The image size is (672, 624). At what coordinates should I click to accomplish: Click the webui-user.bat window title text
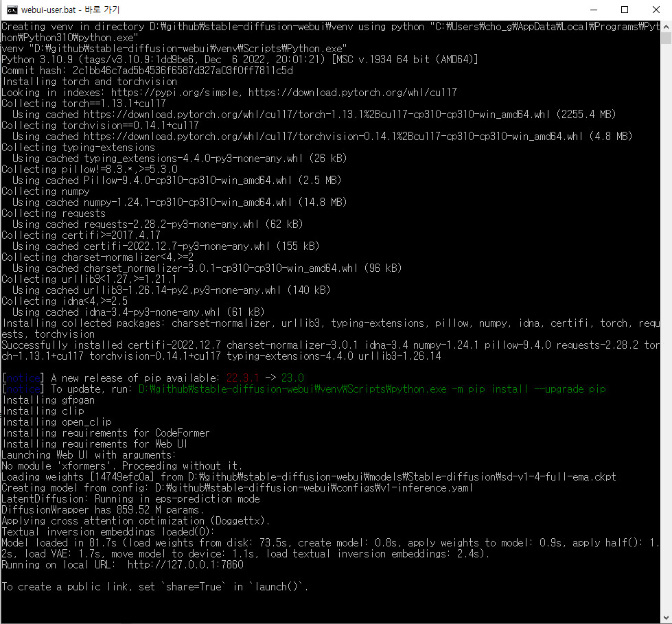click(70, 10)
